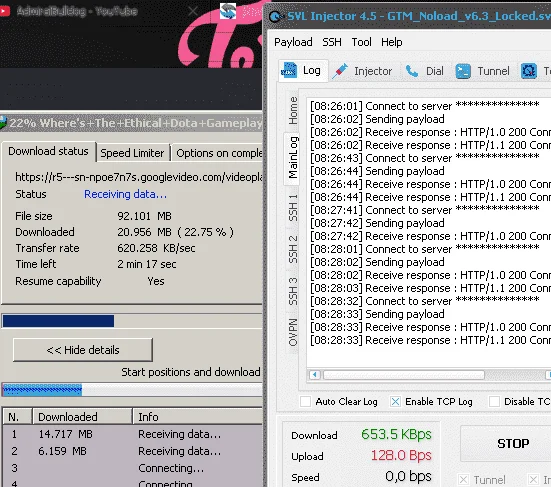Image resolution: width=551 pixels, height=487 pixels.
Task: Open the SSH menu
Action: (x=332, y=42)
